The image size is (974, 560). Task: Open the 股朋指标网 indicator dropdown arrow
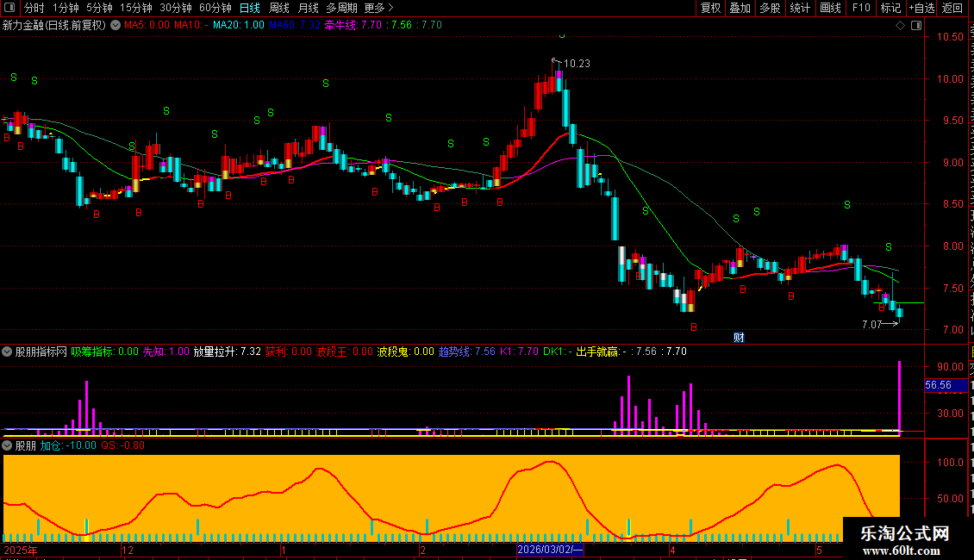click(7, 352)
